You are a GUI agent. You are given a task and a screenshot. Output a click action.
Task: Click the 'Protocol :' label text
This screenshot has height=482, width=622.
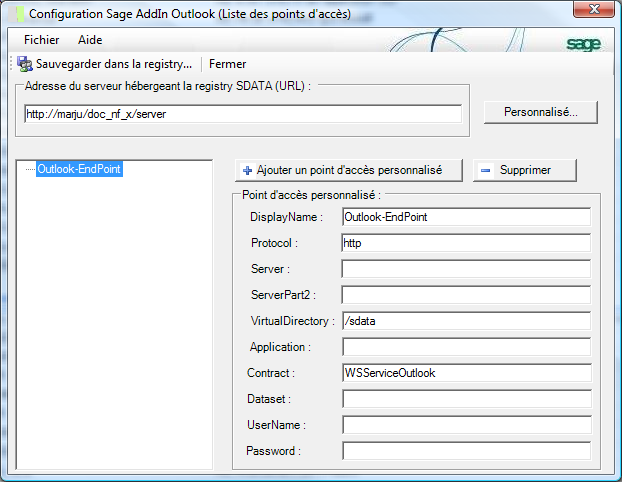(x=275, y=243)
